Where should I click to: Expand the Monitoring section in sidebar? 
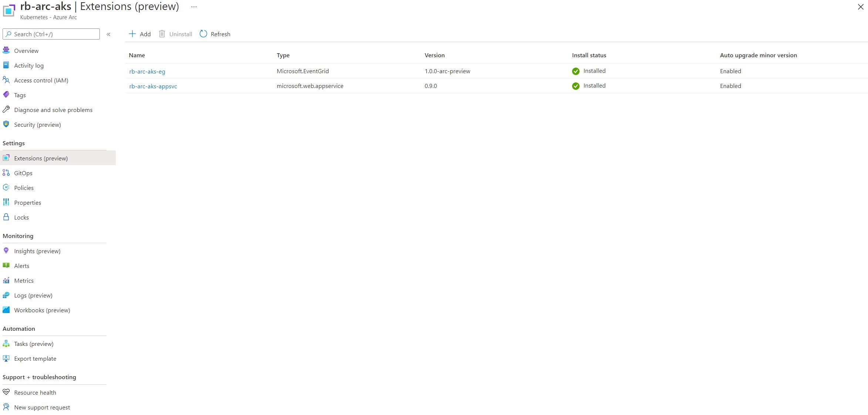(18, 236)
